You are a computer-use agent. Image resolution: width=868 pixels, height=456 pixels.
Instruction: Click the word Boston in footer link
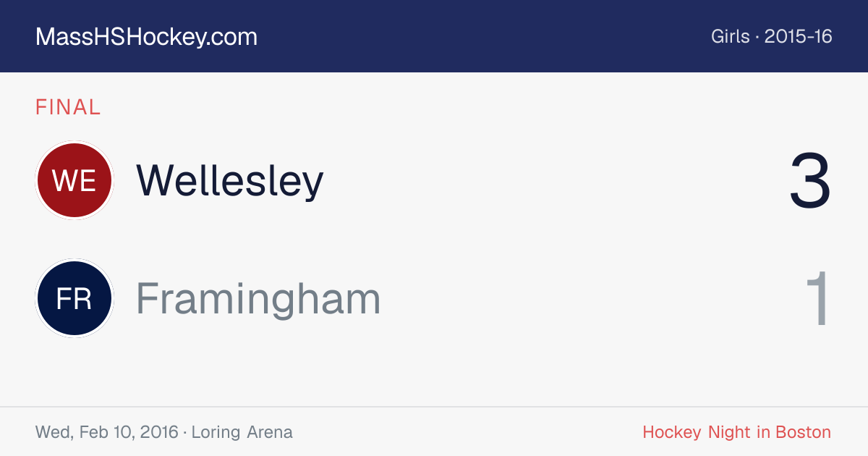(804, 432)
